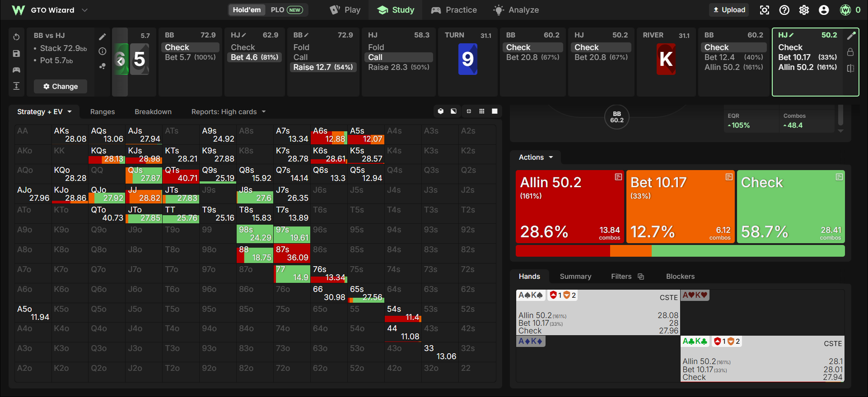868x397 pixels.
Task: Open the gamepad practice icon in sidebar
Action: click(x=16, y=70)
